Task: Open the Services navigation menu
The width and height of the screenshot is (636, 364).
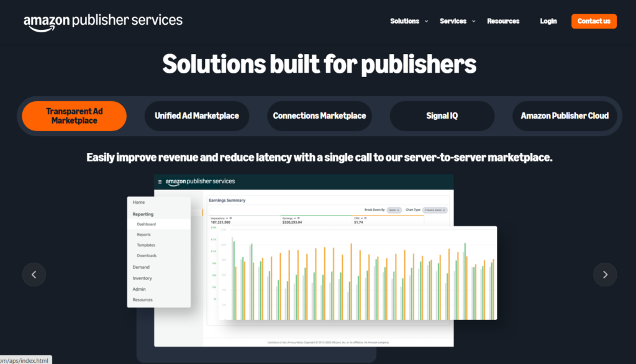Action: coord(453,21)
